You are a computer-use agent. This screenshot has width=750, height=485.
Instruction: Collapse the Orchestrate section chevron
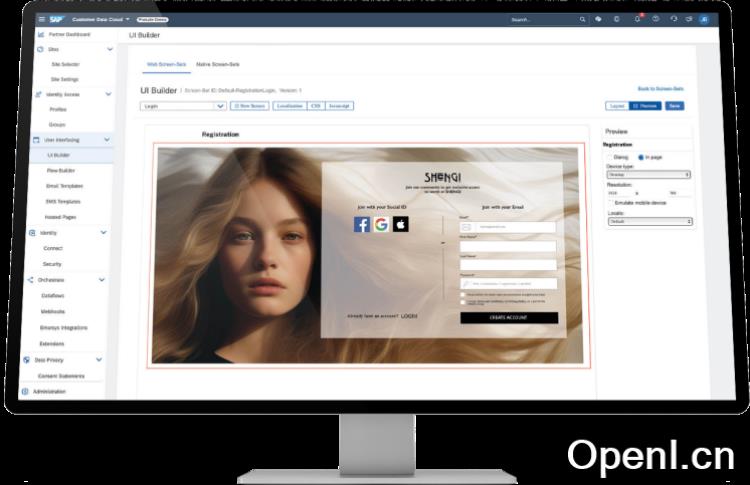102,280
